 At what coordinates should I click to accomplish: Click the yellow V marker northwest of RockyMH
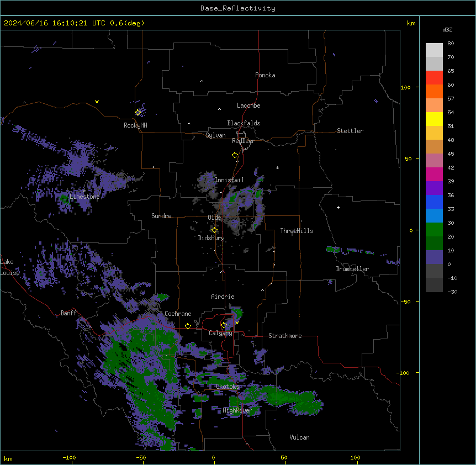[97, 102]
